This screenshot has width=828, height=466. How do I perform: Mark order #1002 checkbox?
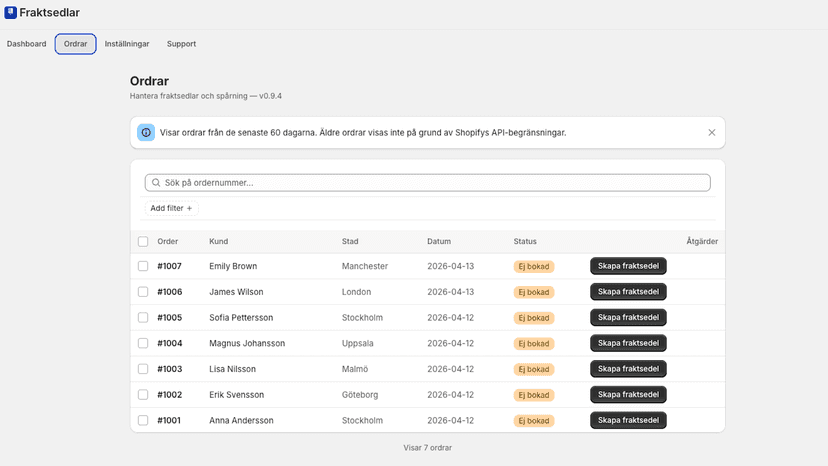tap(143, 395)
